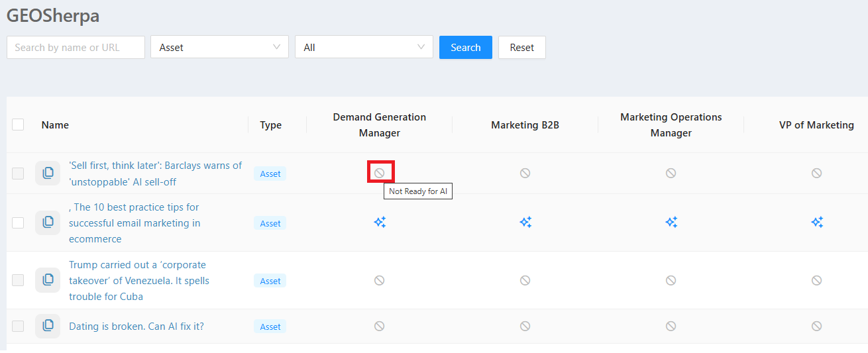Image resolution: width=868 pixels, height=353 pixels.
Task: Click the Name column header
Action: [x=55, y=125]
